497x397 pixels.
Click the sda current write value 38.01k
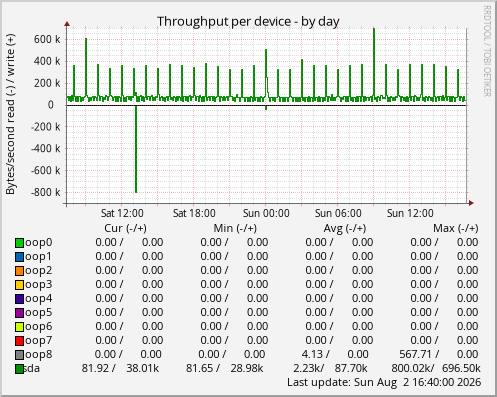pyautogui.click(x=143, y=368)
